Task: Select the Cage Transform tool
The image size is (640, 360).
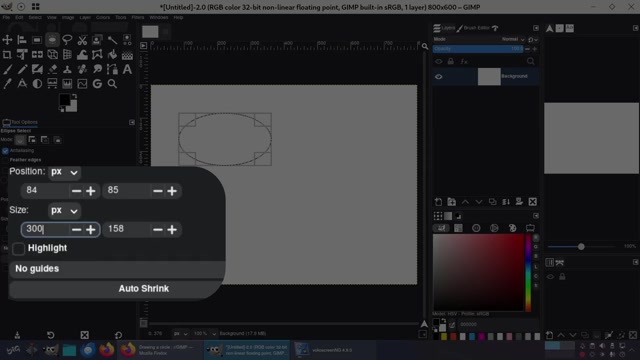Action: pyautogui.click(x=97, y=54)
